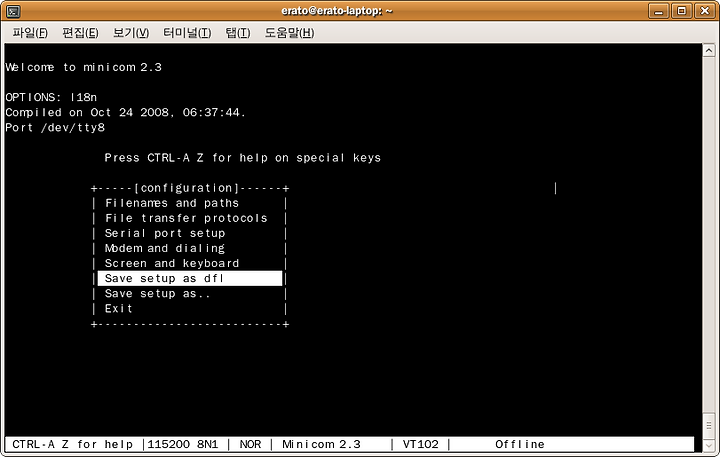The width and height of the screenshot is (720, 457).
Task: Click 'Welcome to minicom 2.3' line
Action: tap(84, 67)
